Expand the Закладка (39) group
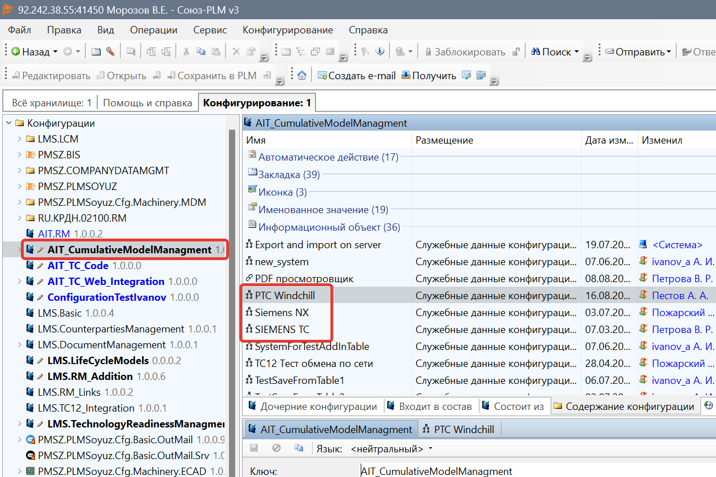The image size is (716, 477). tap(289, 174)
